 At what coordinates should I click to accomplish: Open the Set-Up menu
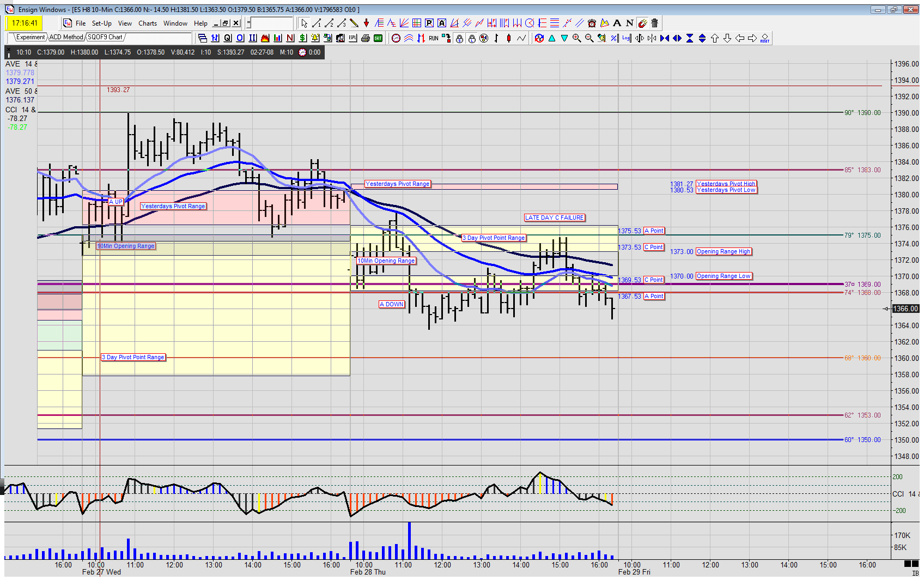102,23
